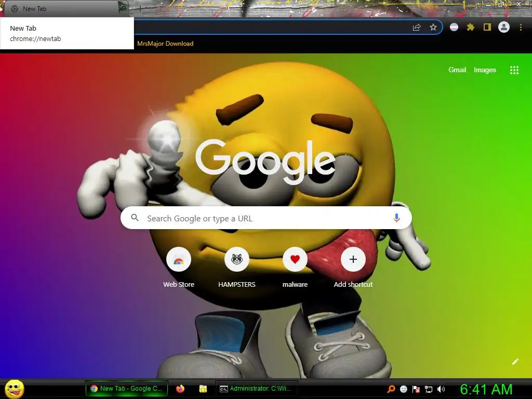
Task: Open the network tray icon
Action: tap(429, 389)
